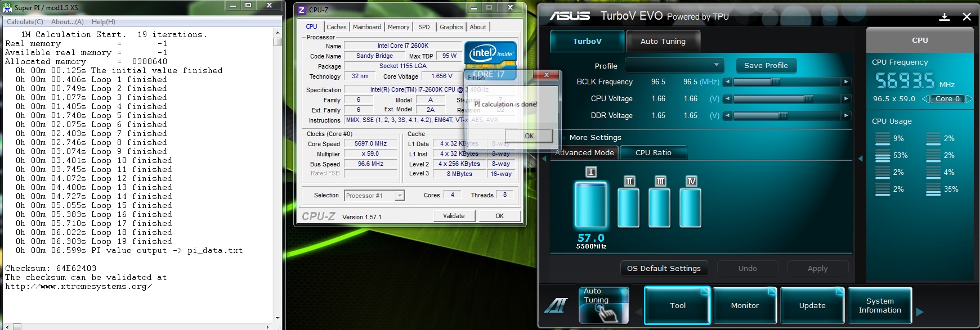Switch to the SPD tab in CPU-Z
The image size is (980, 330).
click(424, 27)
